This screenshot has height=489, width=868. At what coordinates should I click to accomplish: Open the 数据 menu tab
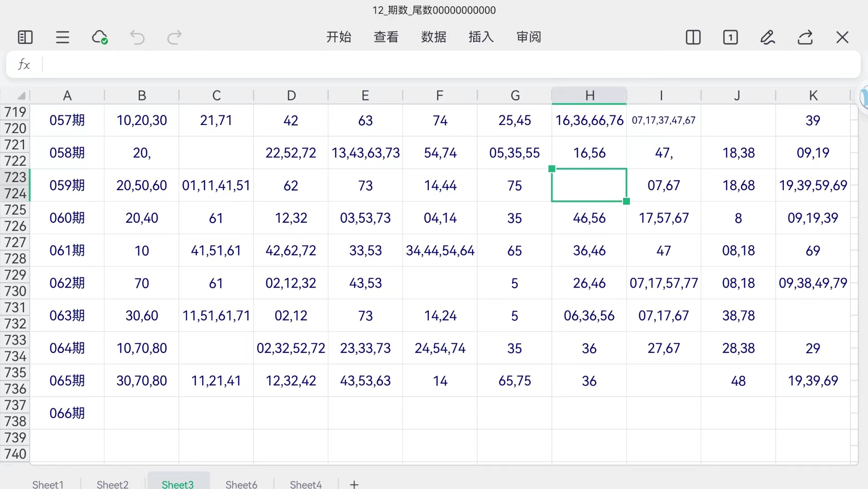click(434, 37)
